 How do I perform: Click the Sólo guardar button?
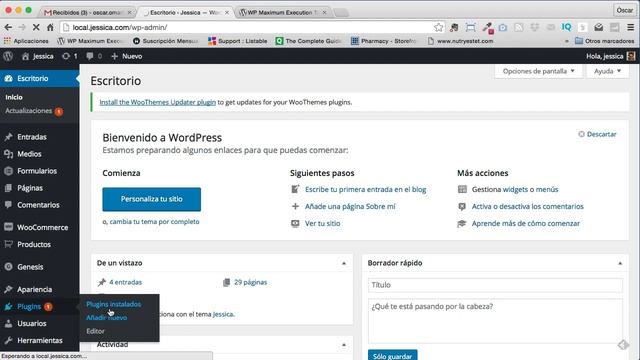(392, 355)
